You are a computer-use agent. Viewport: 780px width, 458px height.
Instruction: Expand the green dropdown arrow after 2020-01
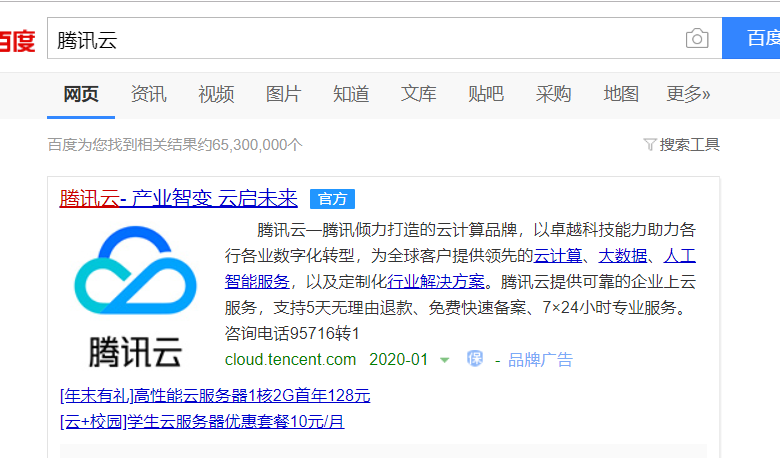coord(445,360)
